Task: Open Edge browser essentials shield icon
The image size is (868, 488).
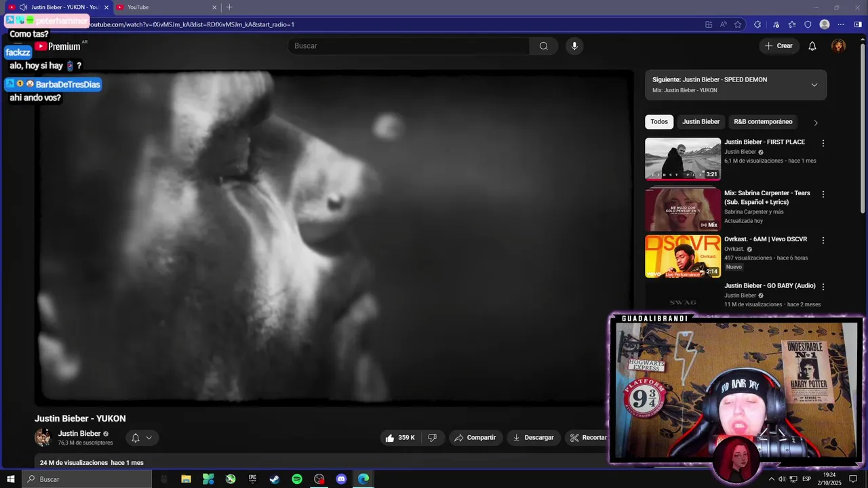Action: pyautogui.click(x=808, y=24)
